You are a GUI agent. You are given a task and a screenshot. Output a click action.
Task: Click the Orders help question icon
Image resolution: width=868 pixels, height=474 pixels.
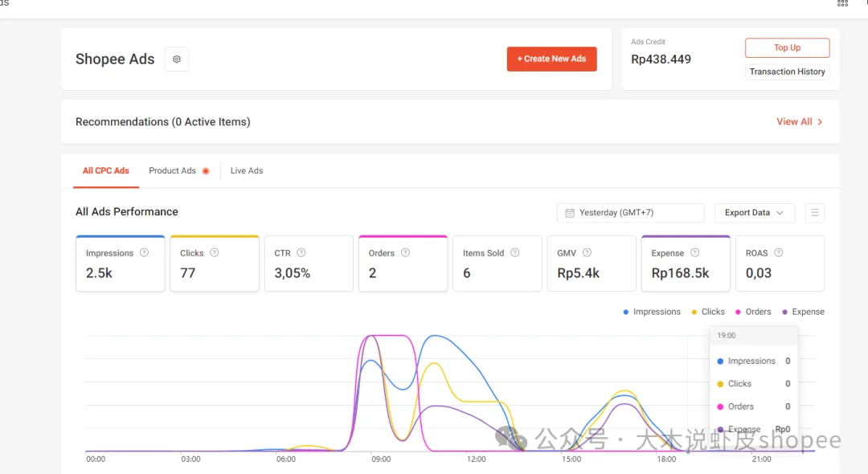[405, 253]
